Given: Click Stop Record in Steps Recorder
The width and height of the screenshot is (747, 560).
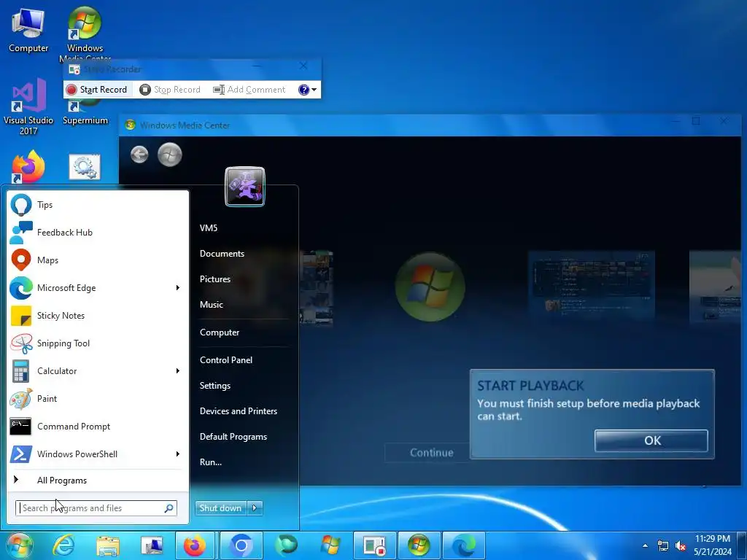Looking at the screenshot, I should click(170, 90).
